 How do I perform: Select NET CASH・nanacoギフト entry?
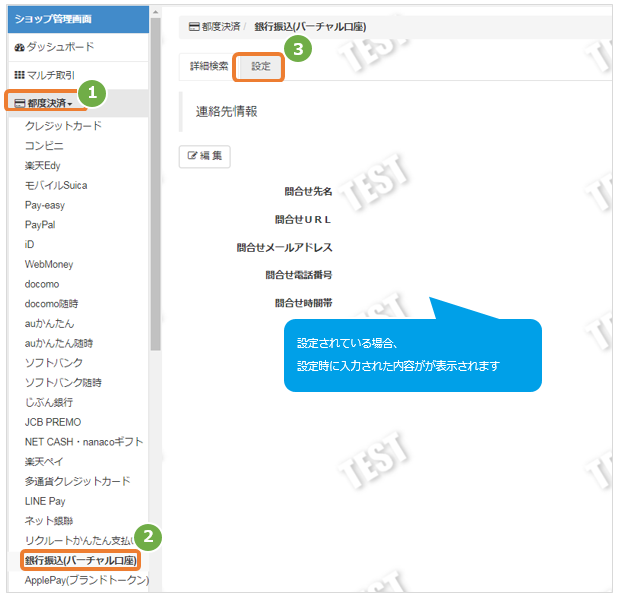pyautogui.click(x=84, y=442)
